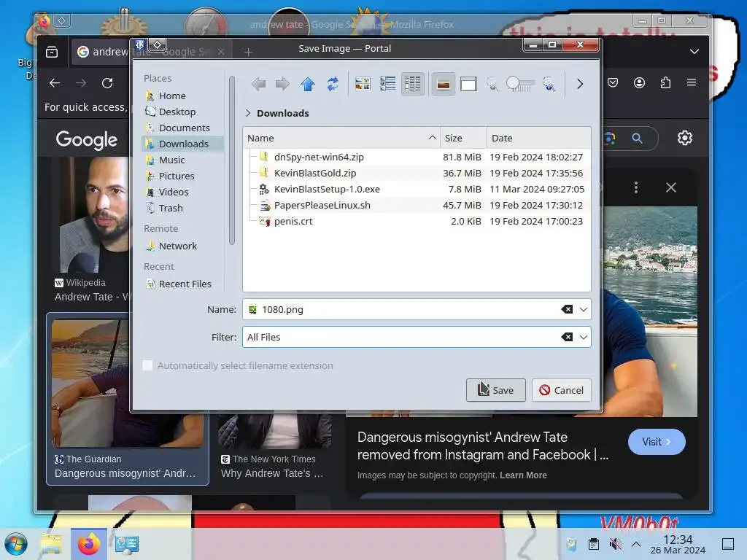Click the Places panel scrollbar

(232, 160)
